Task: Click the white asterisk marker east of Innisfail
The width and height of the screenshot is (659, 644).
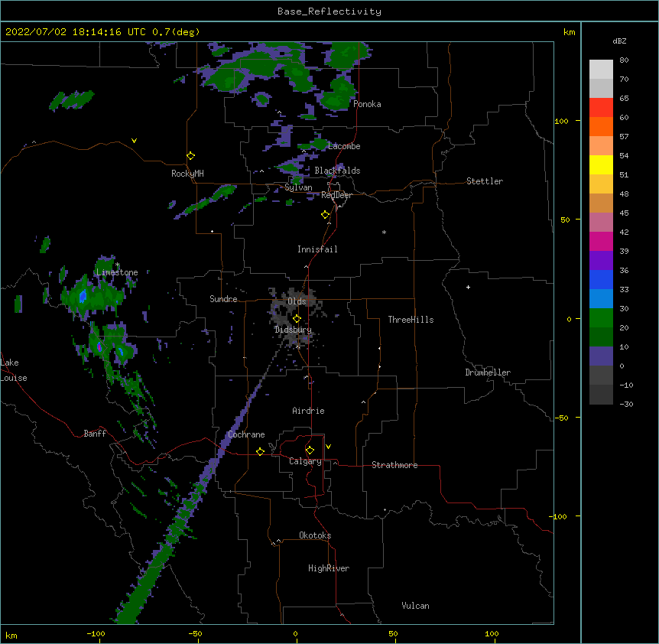Action: point(384,232)
